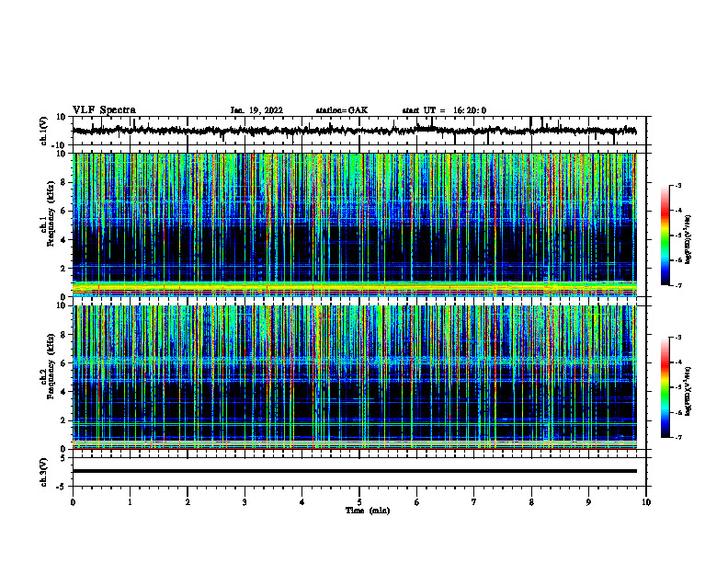The image size is (728, 563).
Task: Click the ch.1 frequency tick "2"
Action: click(63, 269)
